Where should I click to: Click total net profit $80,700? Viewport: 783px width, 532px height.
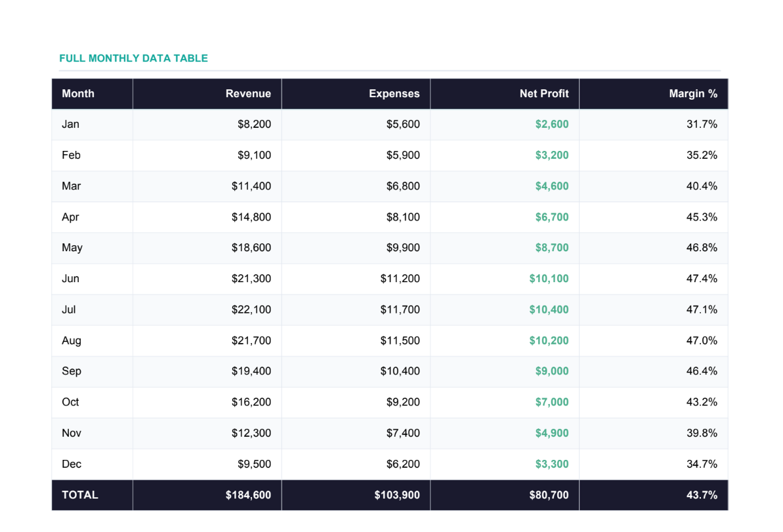[549, 495]
